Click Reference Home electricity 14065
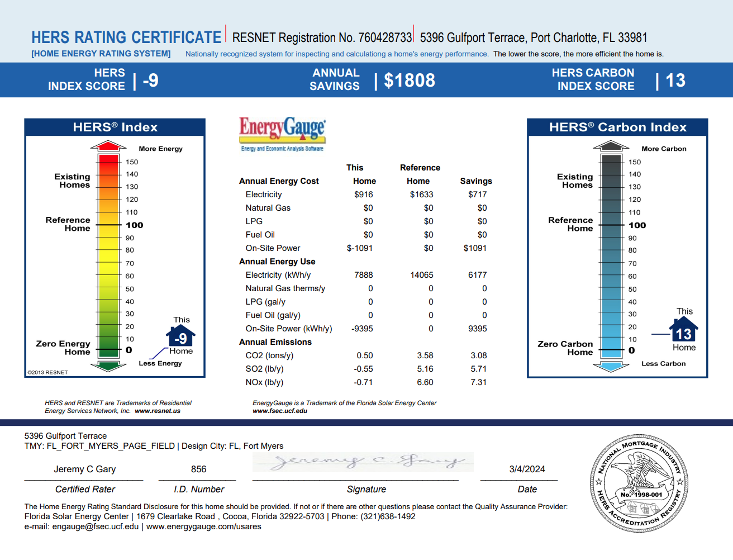733x560 pixels. tap(422, 275)
